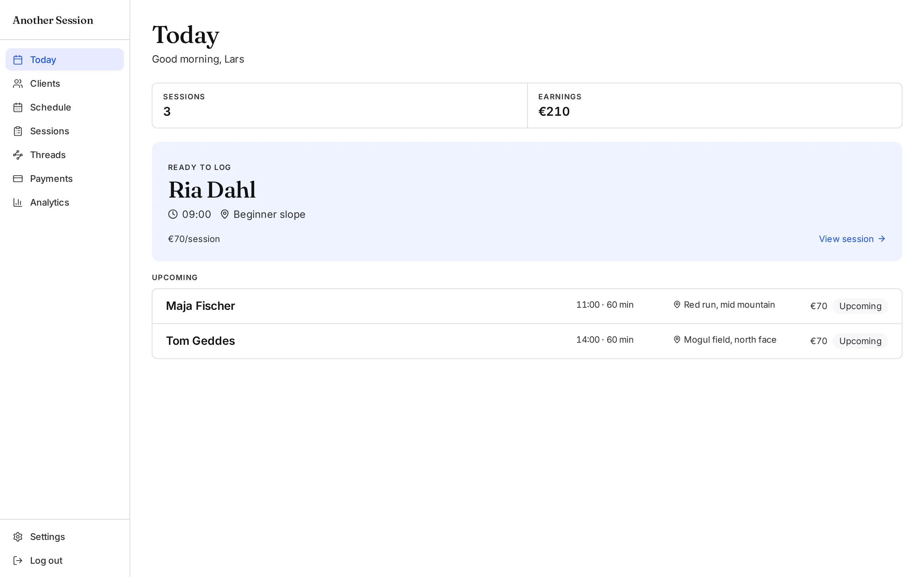Click the arrow next to View session

pyautogui.click(x=882, y=239)
